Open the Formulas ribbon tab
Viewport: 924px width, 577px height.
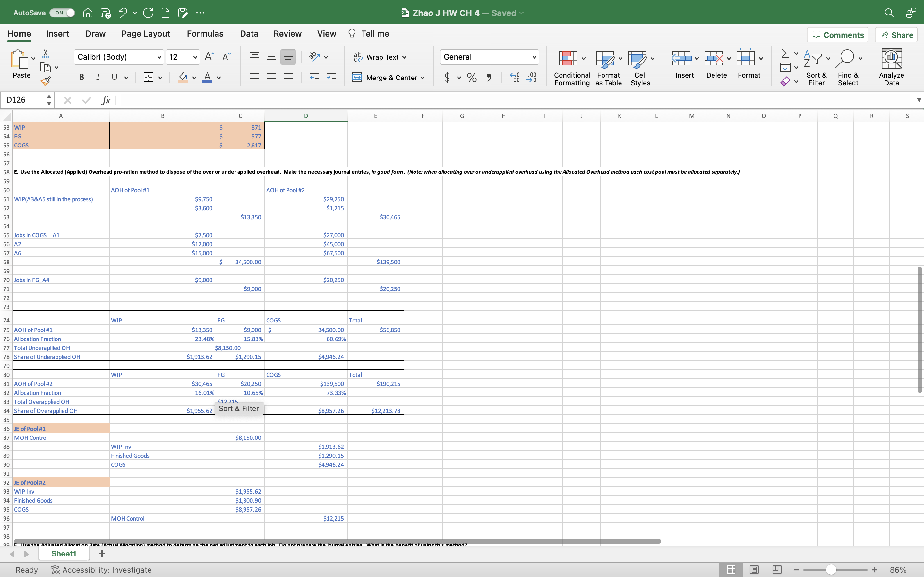point(205,34)
